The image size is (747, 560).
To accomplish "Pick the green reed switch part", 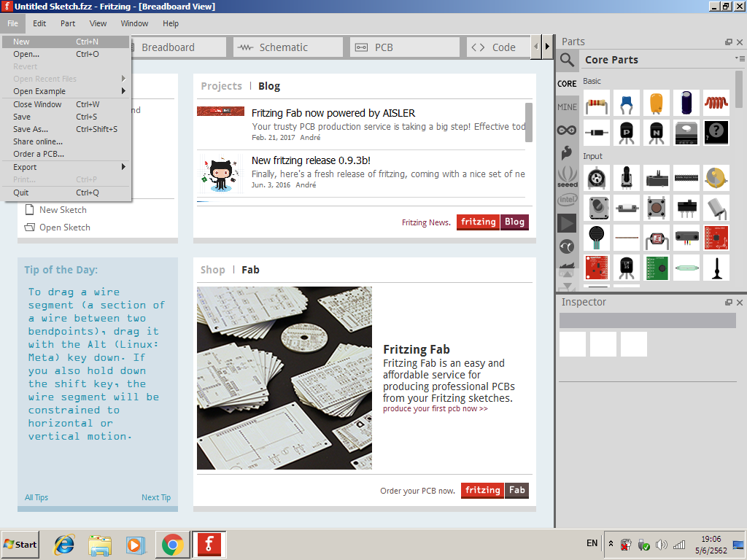I will (686, 268).
